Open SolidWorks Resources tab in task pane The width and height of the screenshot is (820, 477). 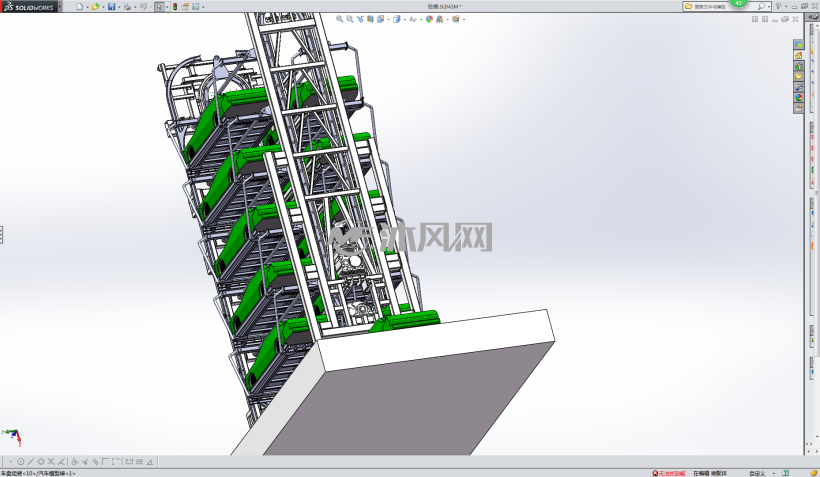pos(799,55)
